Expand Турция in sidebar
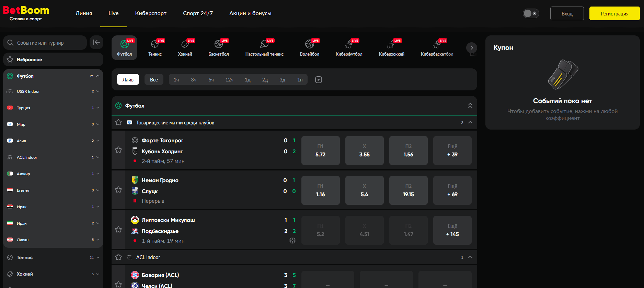644x288 pixels. [x=98, y=108]
